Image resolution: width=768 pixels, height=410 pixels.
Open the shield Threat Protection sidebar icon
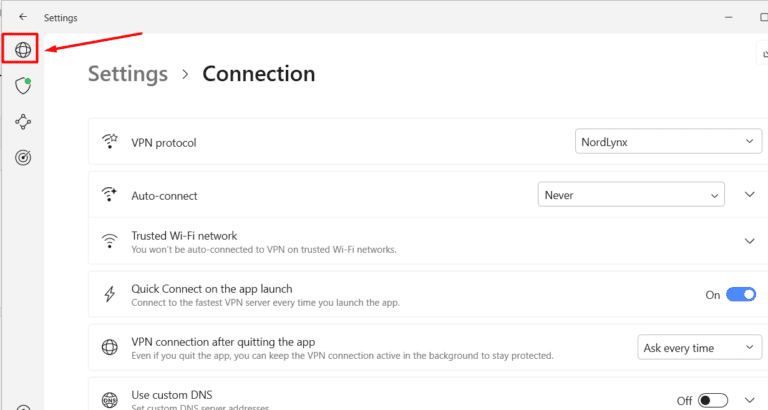tap(22, 86)
